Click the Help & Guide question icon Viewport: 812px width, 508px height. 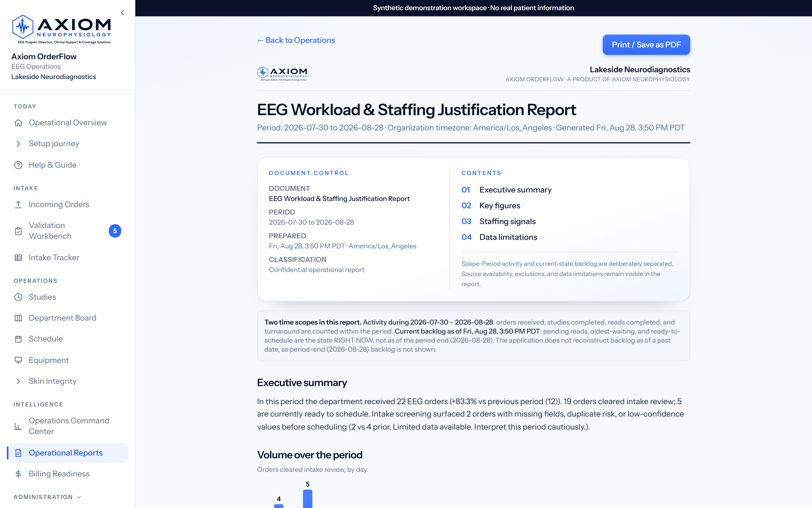18,165
